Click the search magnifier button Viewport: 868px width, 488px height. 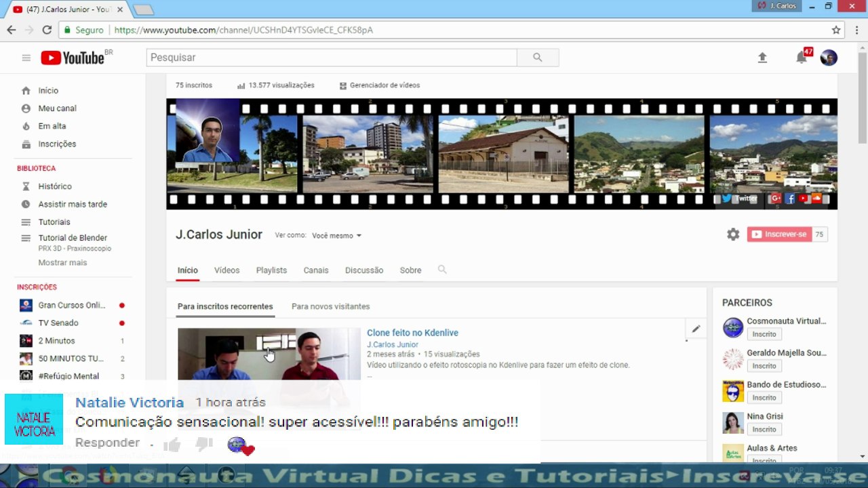click(538, 58)
